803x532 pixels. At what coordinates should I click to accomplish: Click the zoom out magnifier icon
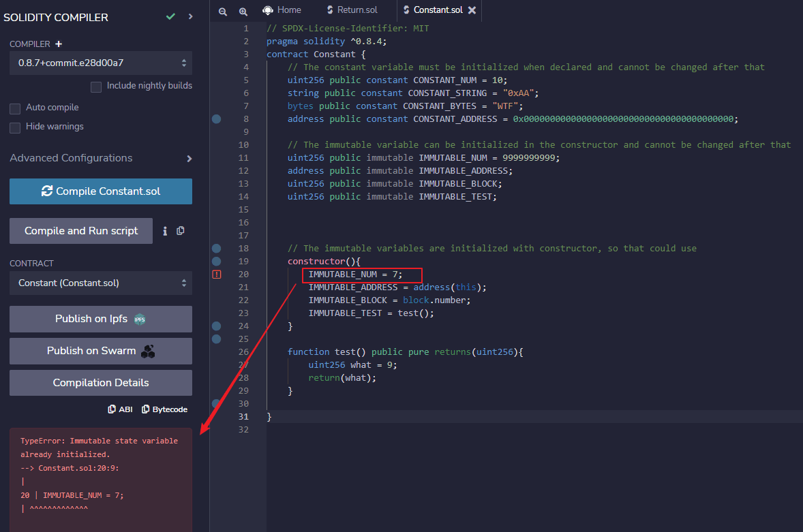(x=223, y=11)
